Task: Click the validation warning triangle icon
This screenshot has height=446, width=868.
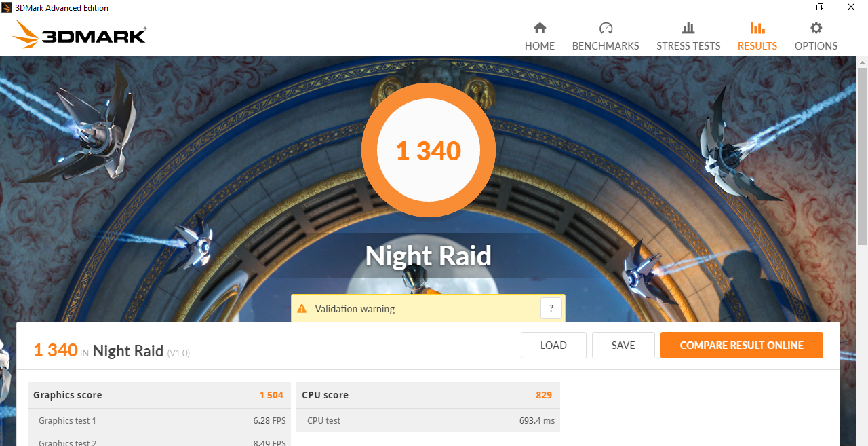Action: [x=302, y=309]
